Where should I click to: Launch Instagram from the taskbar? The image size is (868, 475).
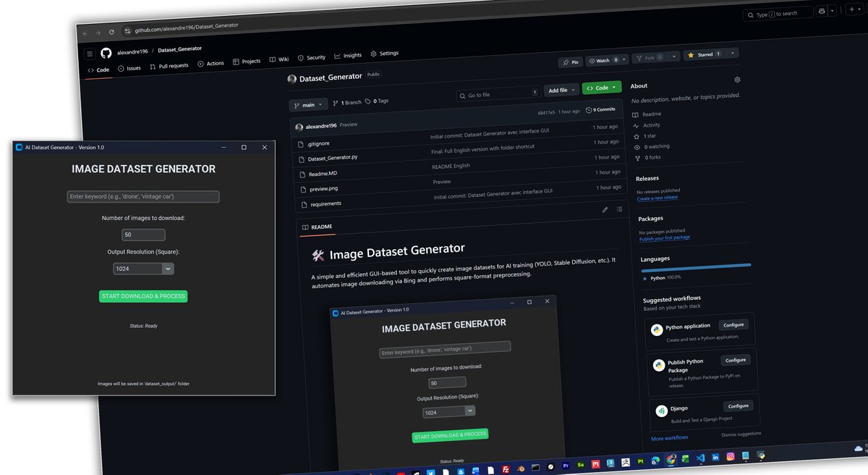(x=731, y=457)
